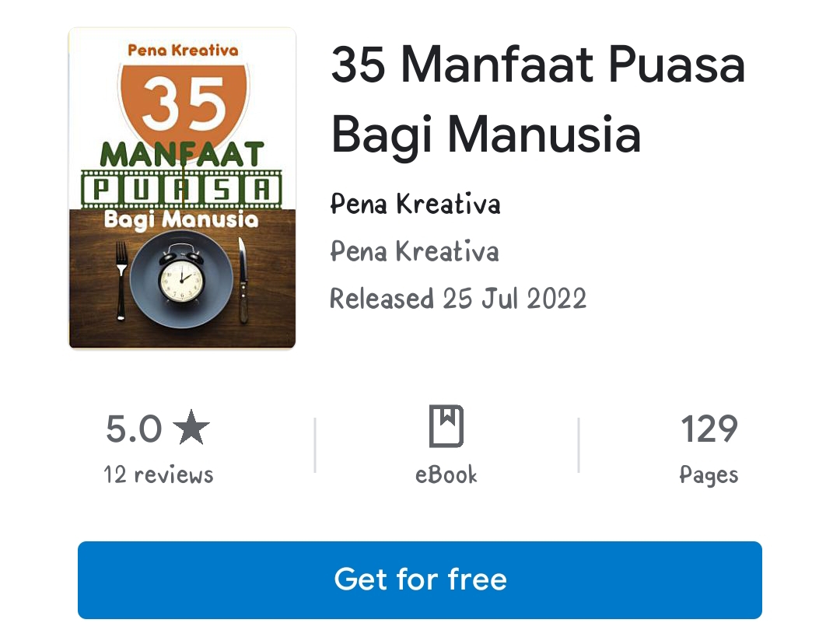
Task: Open the 12 reviews link
Action: click(159, 474)
